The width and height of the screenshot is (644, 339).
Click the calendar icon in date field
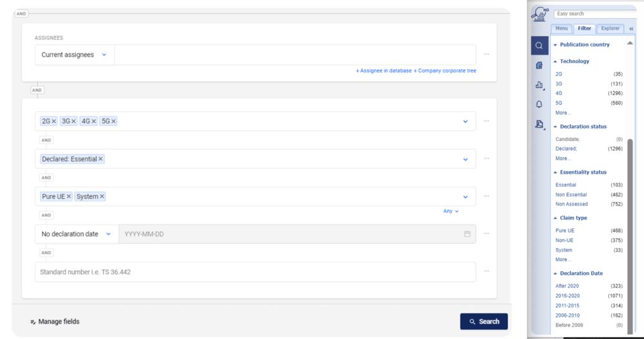click(467, 234)
